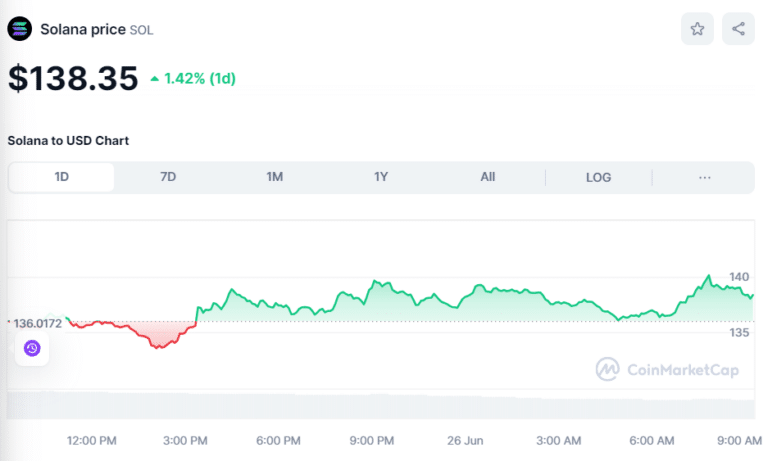Screen dimensions: 768x461
Task: Click the 6:00 AM time axis label
Action: [651, 441]
